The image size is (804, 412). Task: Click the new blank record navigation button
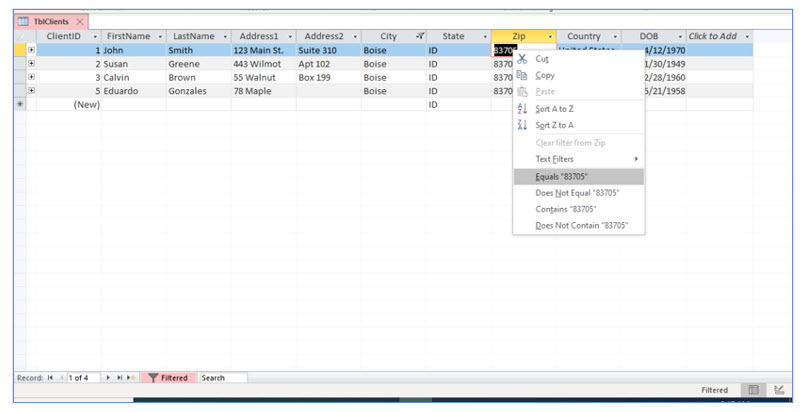pos(131,378)
